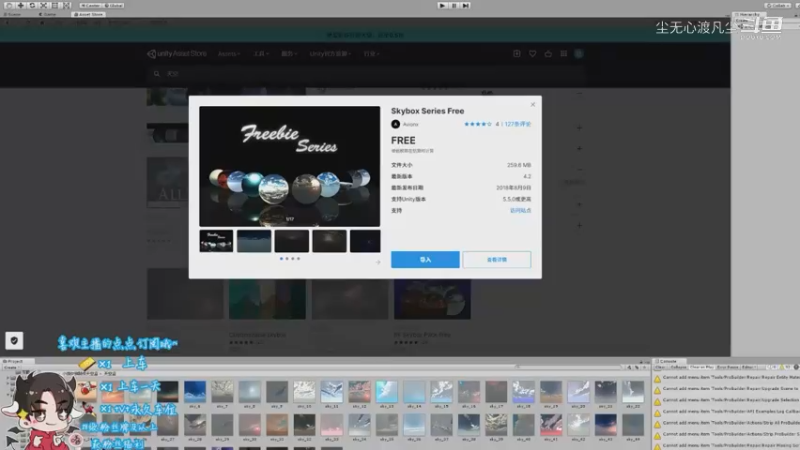Select the sky_22 asset in Project panel

633,394
